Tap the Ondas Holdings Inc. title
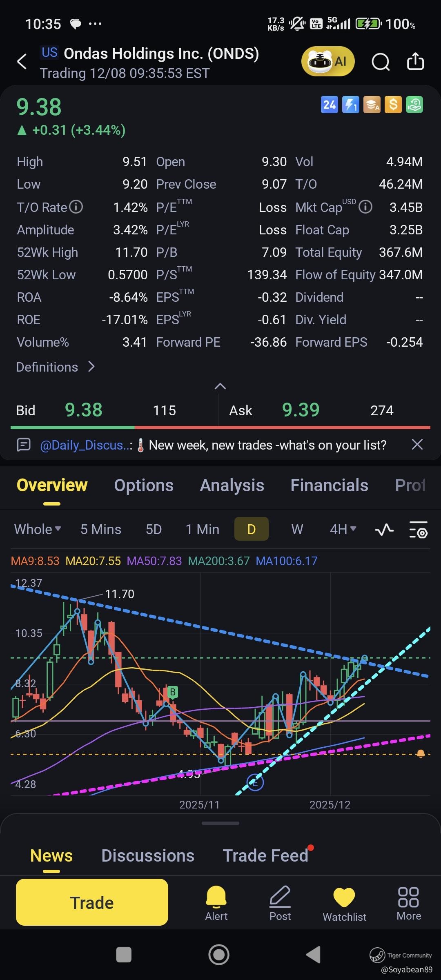The height and width of the screenshot is (980, 441). [x=161, y=53]
